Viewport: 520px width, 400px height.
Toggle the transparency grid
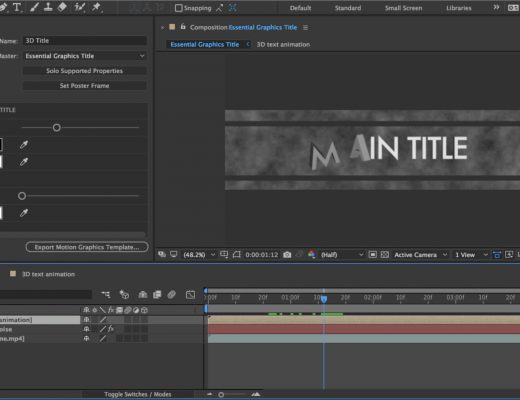pos(385,255)
